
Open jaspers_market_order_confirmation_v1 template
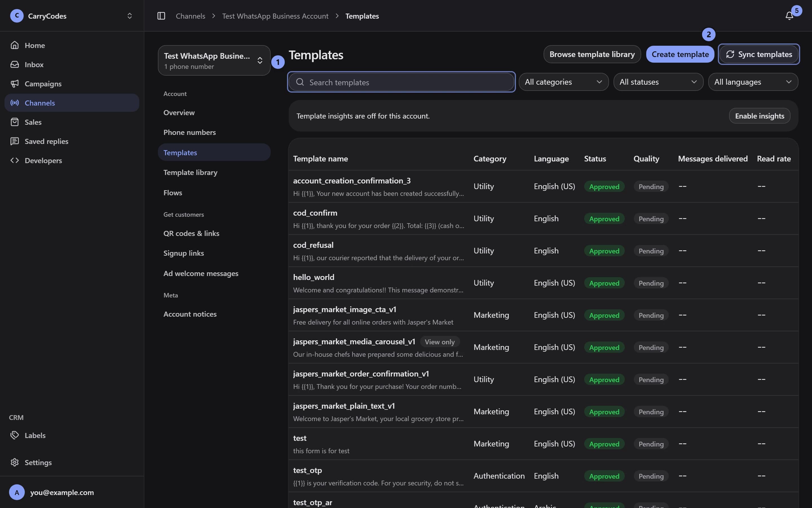pos(543,379)
